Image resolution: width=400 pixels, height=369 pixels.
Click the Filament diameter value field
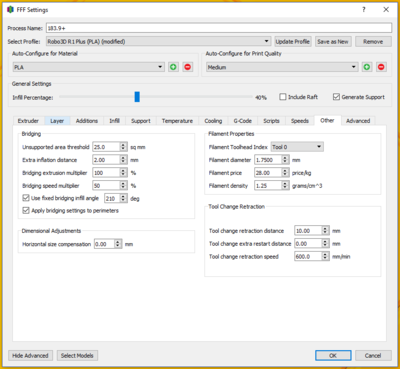pyautogui.click(x=268, y=160)
